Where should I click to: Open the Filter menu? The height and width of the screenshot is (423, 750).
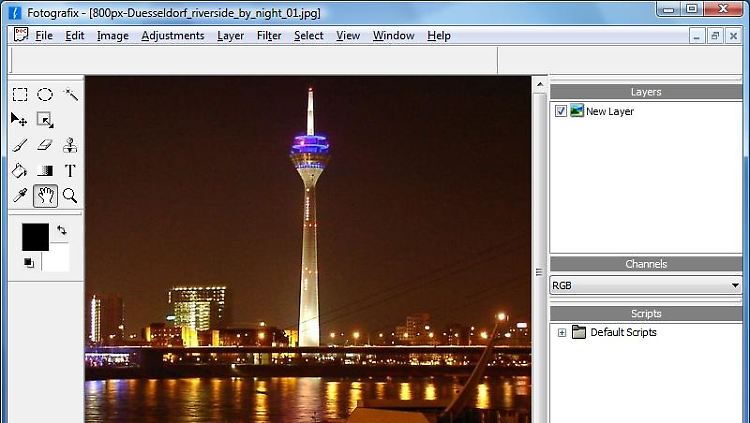pos(269,36)
